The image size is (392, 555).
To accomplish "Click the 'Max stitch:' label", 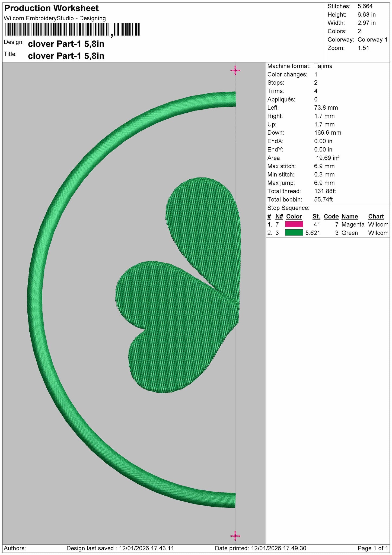I will (282, 166).
